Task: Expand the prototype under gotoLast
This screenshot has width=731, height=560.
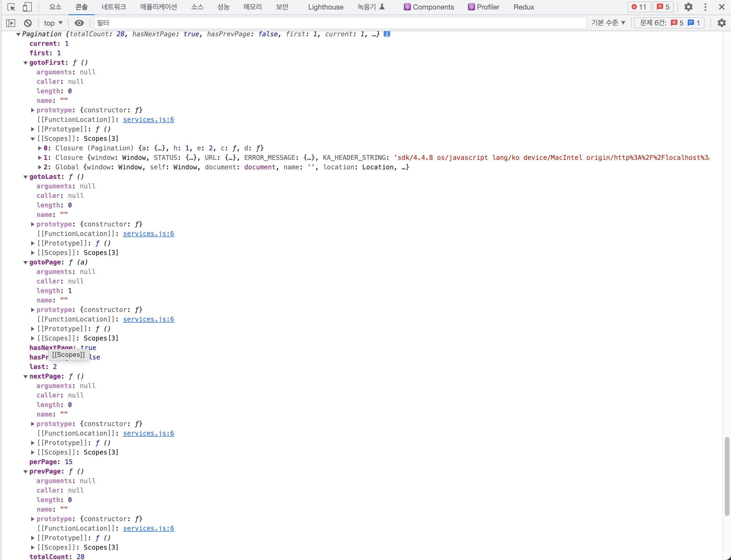Action: point(33,224)
